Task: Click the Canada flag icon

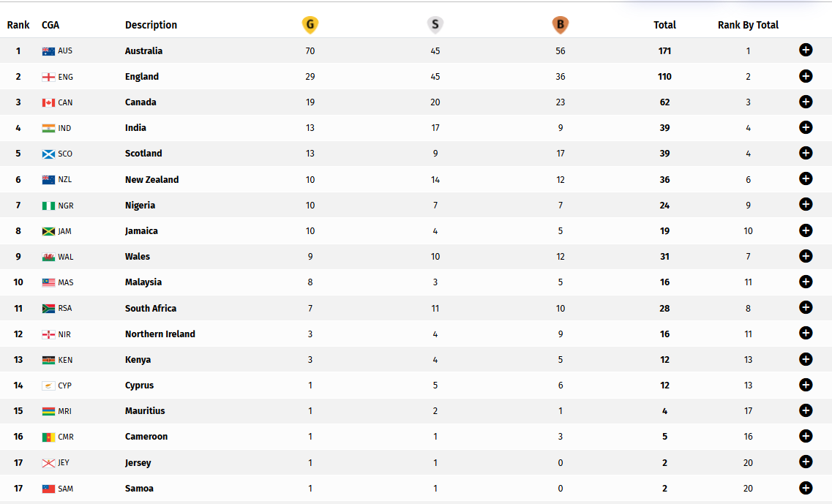Action: [x=48, y=103]
